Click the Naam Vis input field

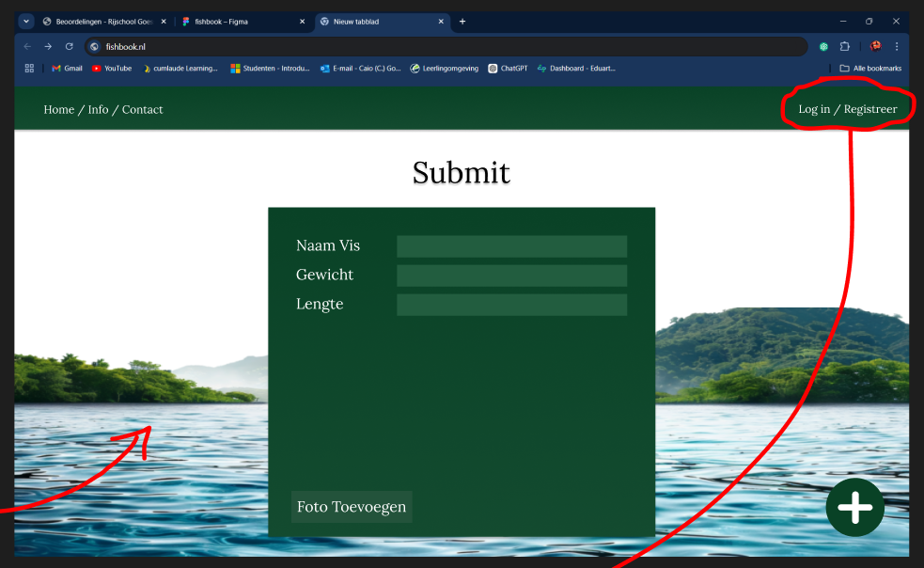click(x=511, y=246)
